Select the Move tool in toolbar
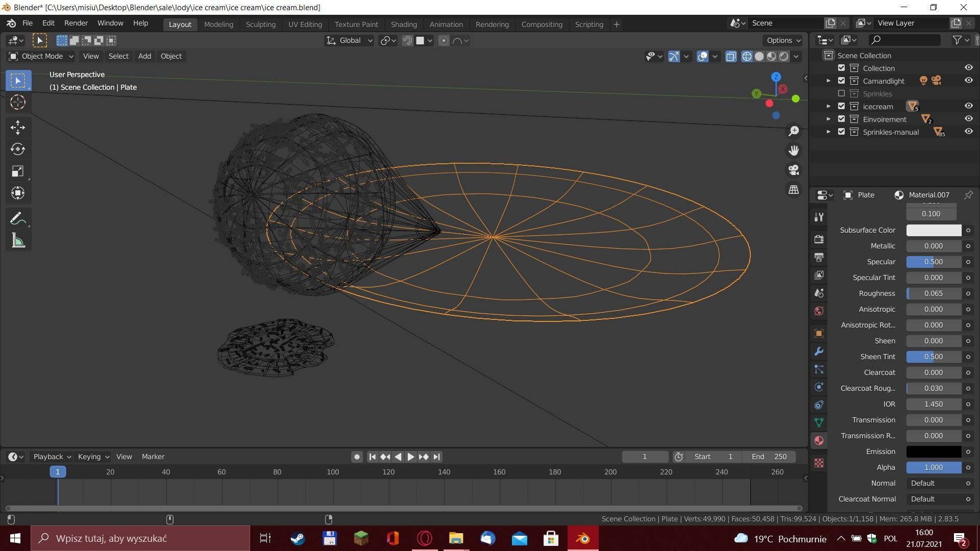This screenshot has width=980, height=551. point(18,127)
